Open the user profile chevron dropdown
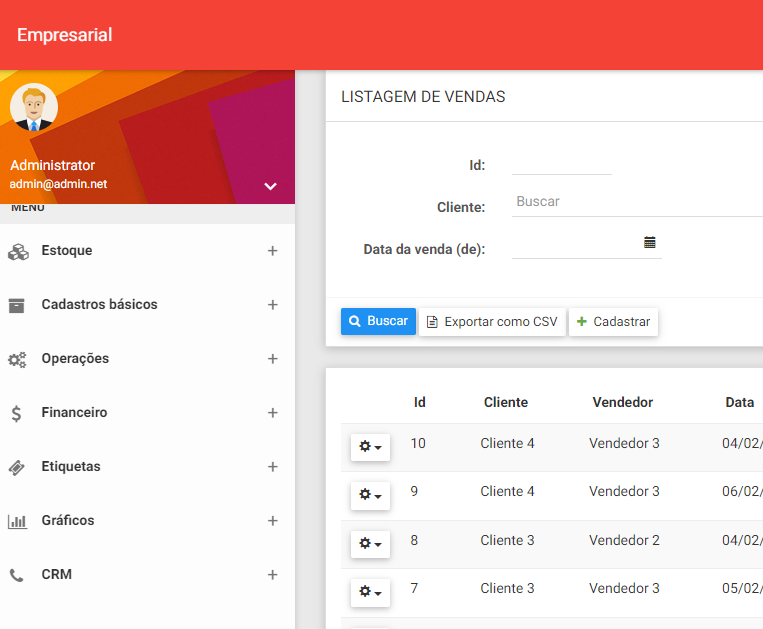 271,186
